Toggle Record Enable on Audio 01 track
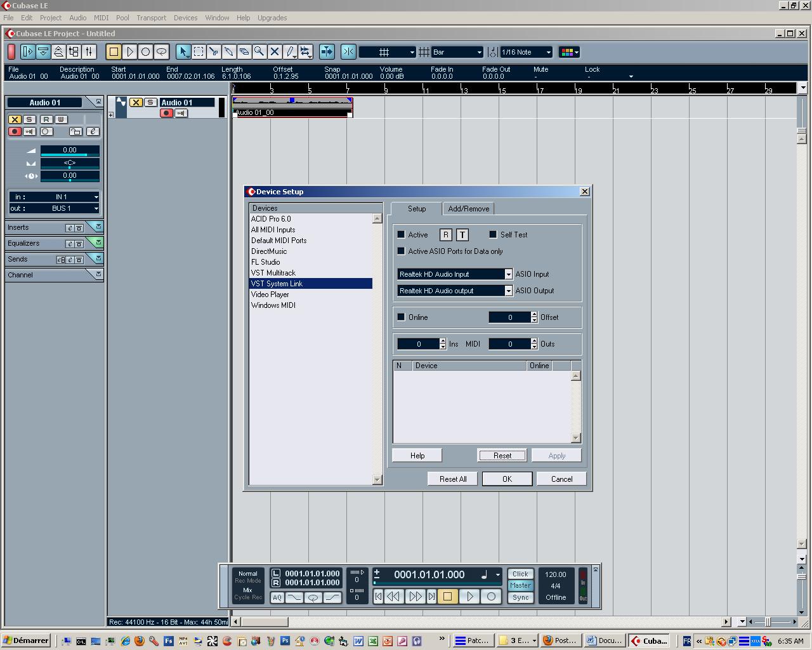This screenshot has height=650, width=812. click(167, 113)
